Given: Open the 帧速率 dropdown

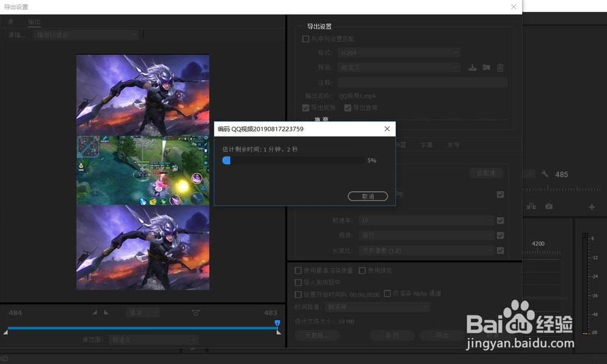Looking at the screenshot, I should pos(427,220).
